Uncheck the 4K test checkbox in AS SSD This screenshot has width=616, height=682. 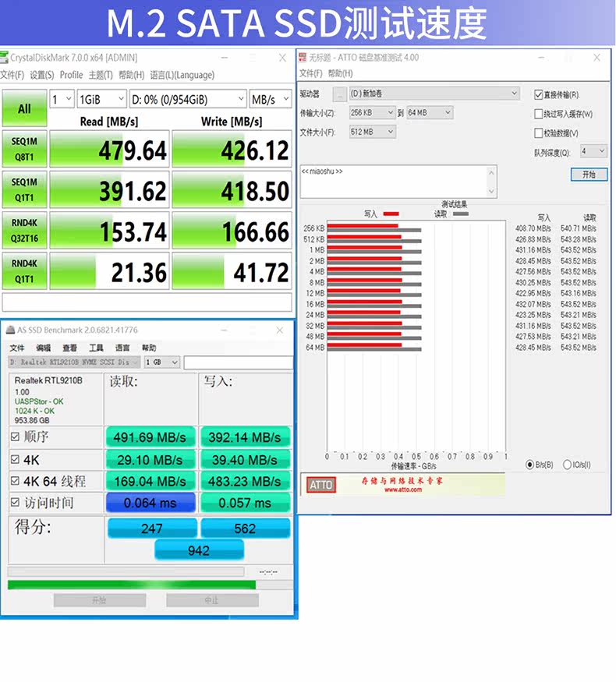coord(16,459)
